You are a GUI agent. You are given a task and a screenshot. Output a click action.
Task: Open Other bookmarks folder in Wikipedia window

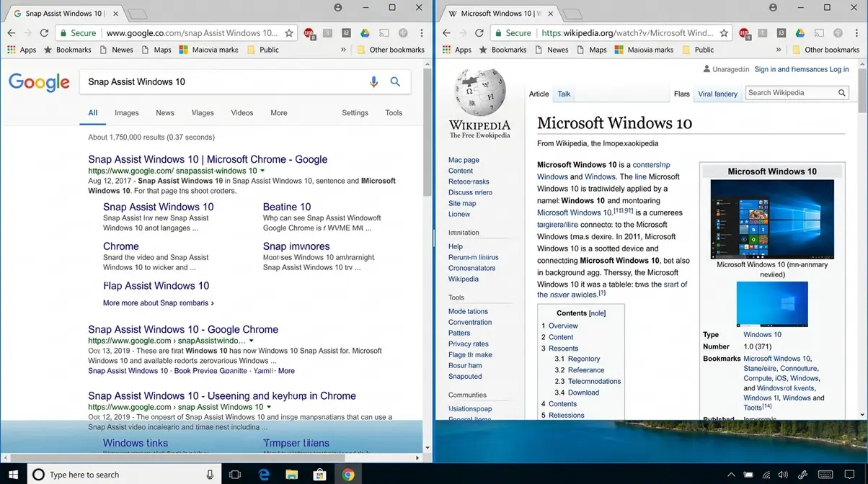pos(825,50)
